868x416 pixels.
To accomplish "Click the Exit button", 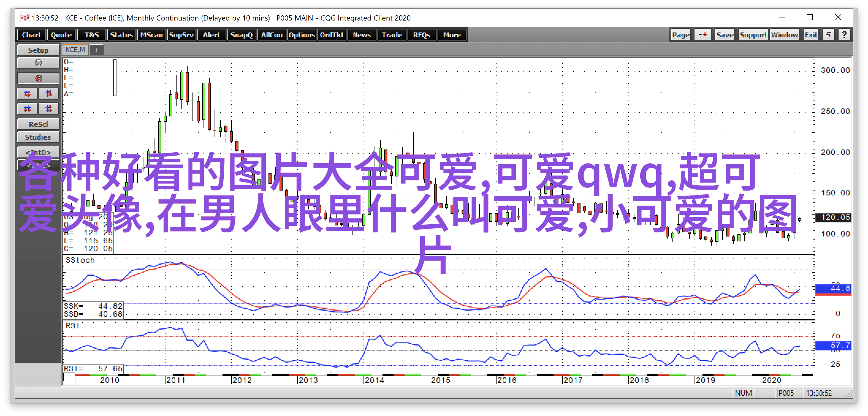I will coord(811,35).
